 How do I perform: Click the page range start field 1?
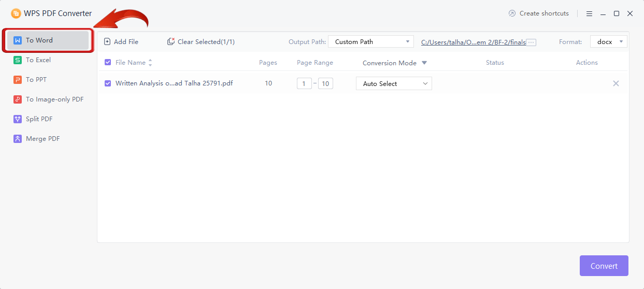tap(304, 83)
